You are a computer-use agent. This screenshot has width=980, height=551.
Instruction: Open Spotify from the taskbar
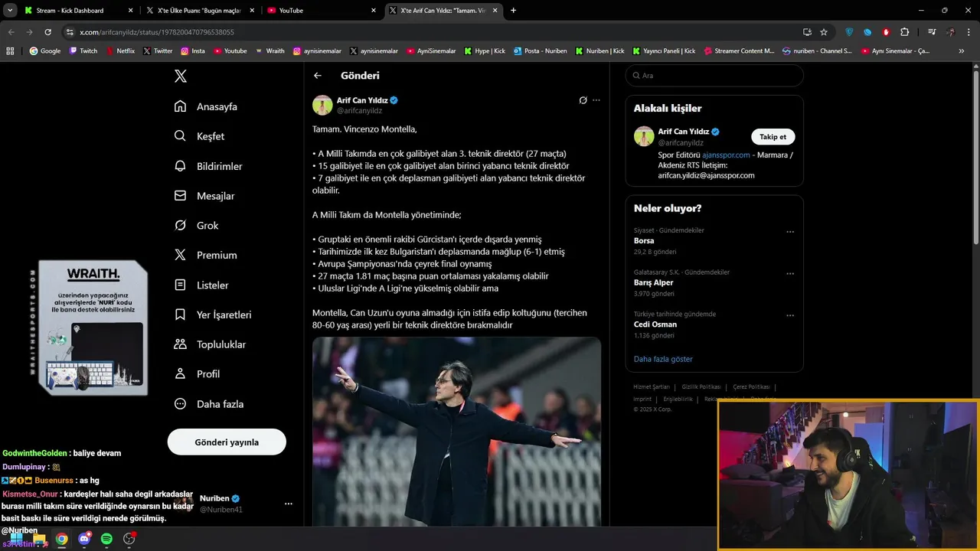(106, 539)
